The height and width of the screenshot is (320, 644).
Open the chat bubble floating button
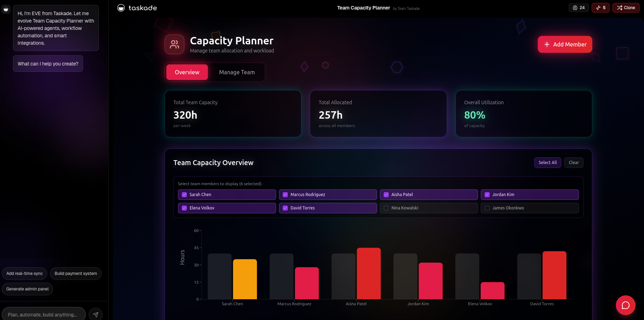point(625,305)
